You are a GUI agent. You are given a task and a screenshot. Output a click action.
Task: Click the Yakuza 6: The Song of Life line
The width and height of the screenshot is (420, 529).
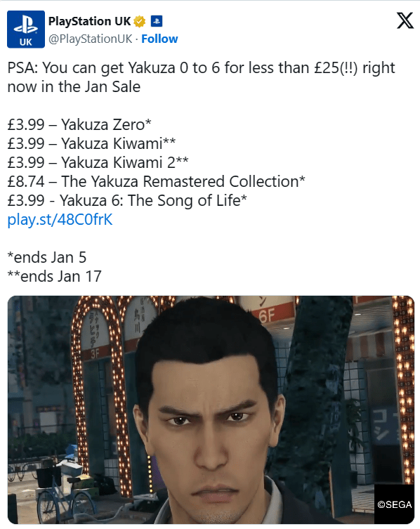(127, 200)
